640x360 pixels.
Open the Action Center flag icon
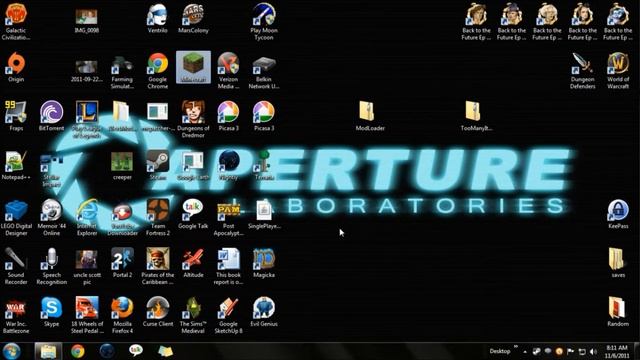(571, 351)
